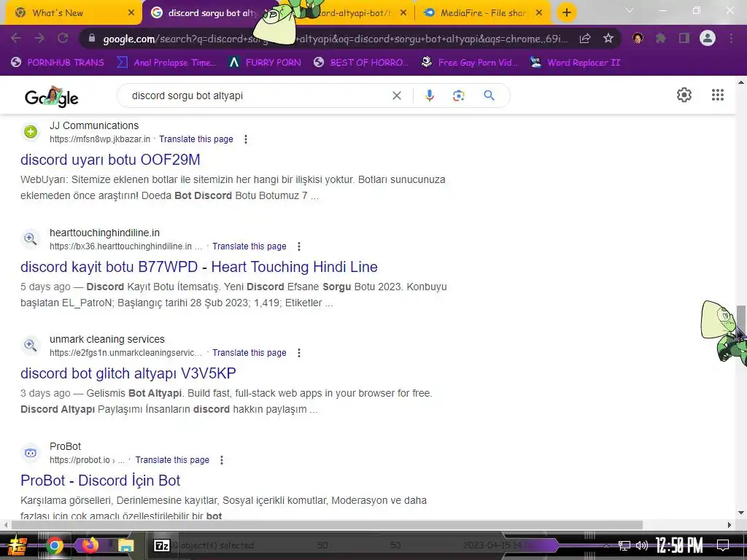
Task: Open the 7-Zip taskbar window
Action: click(161, 545)
